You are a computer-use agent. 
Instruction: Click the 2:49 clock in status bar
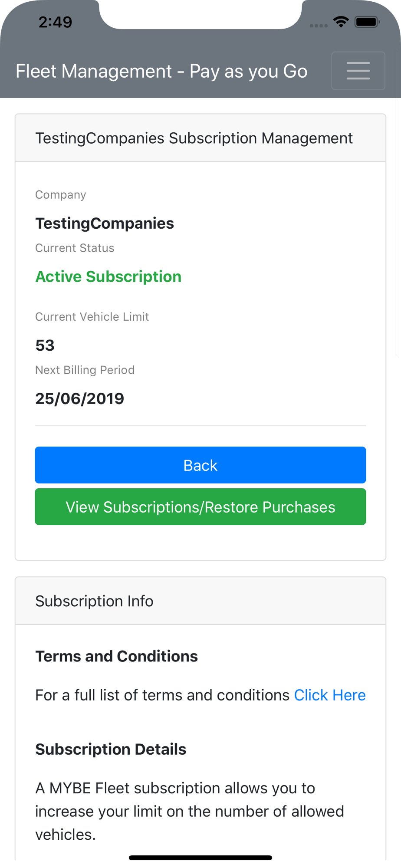(x=55, y=22)
